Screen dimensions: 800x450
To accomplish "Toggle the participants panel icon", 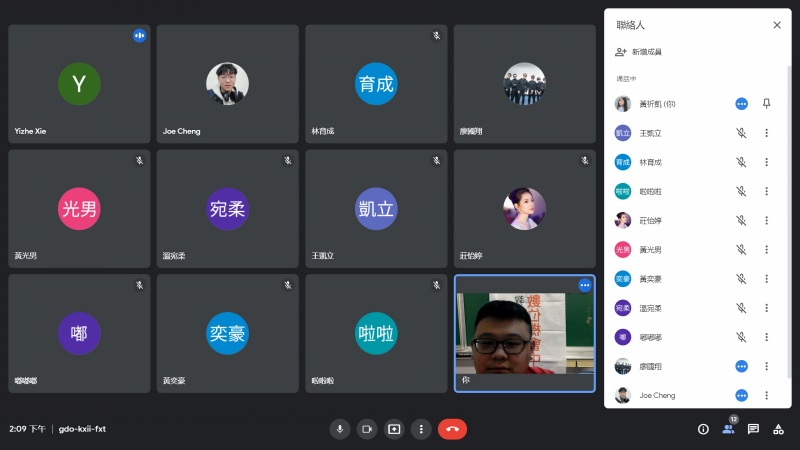I will [728, 429].
